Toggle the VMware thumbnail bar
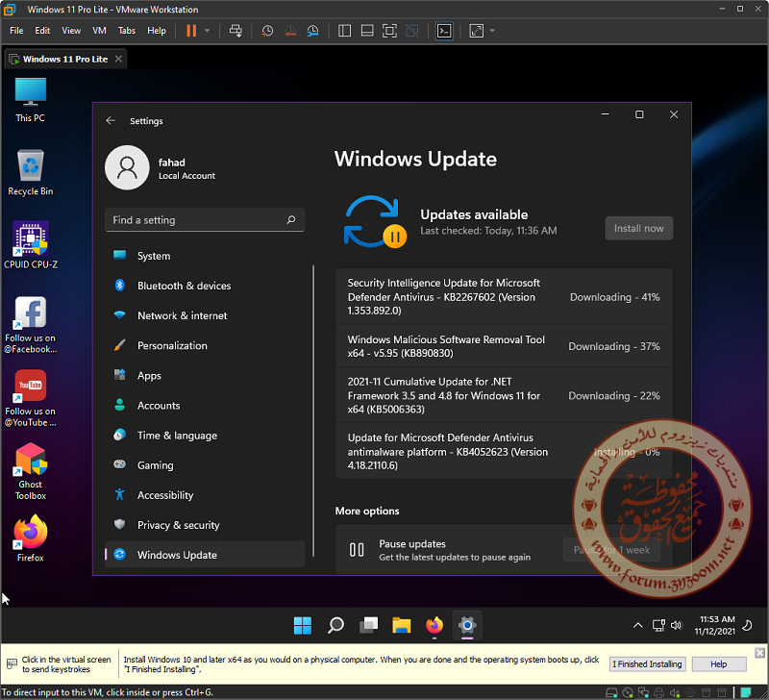This screenshot has width=769, height=700. [x=367, y=31]
